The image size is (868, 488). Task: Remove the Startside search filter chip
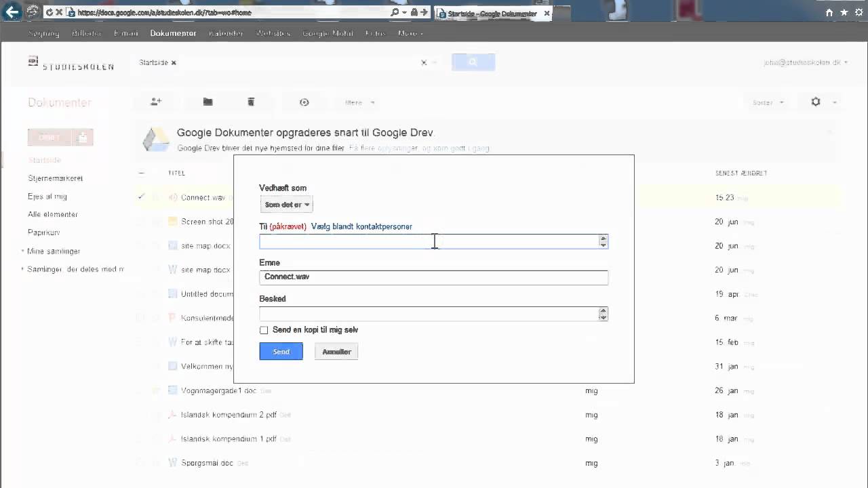(x=174, y=62)
